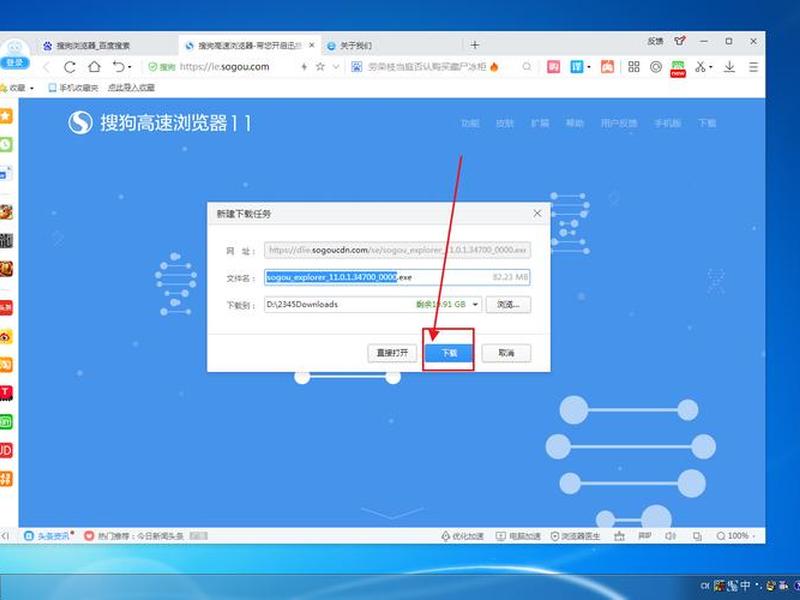The width and height of the screenshot is (800, 600).
Task: Click the four-square apps grid icon
Action: 634,67
